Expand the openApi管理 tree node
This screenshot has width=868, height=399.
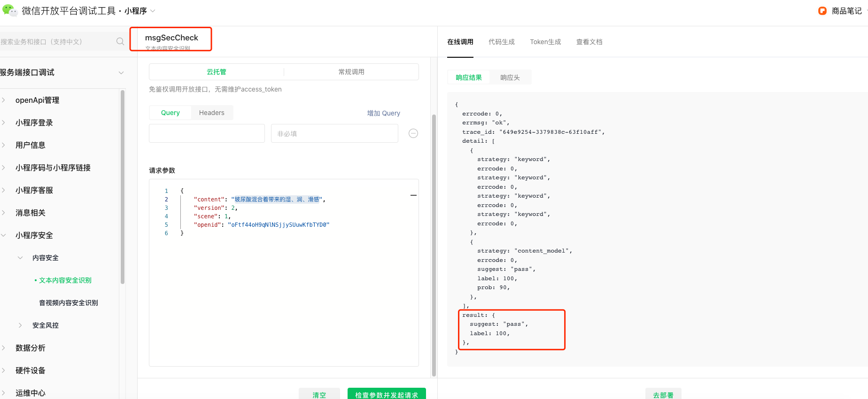(x=4, y=100)
